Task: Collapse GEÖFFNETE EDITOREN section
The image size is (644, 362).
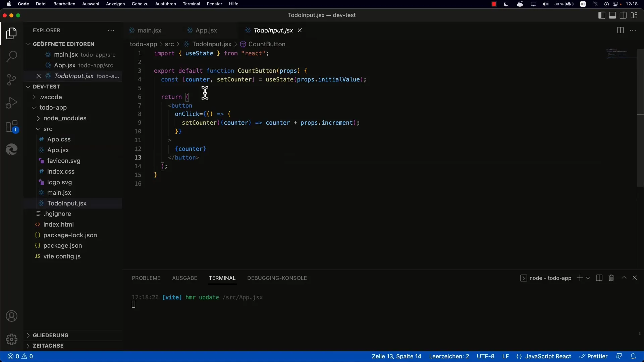Action: click(x=63, y=44)
